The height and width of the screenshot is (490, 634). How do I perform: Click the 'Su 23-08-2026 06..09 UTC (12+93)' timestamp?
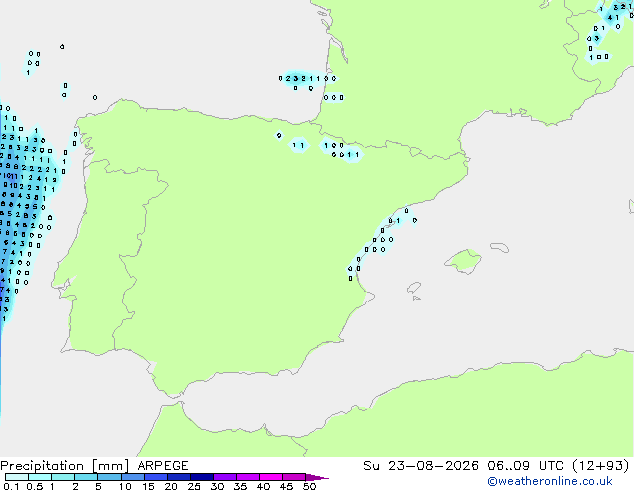[x=496, y=466]
